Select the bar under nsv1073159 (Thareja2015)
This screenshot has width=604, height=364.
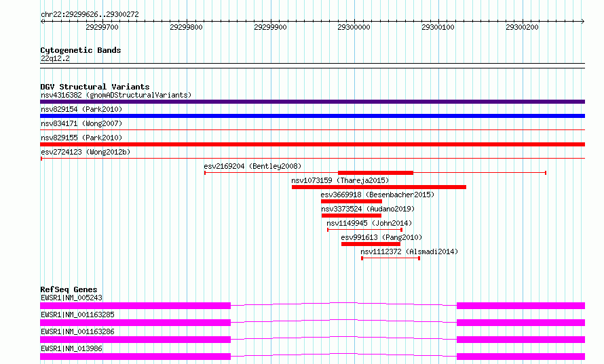(x=379, y=187)
